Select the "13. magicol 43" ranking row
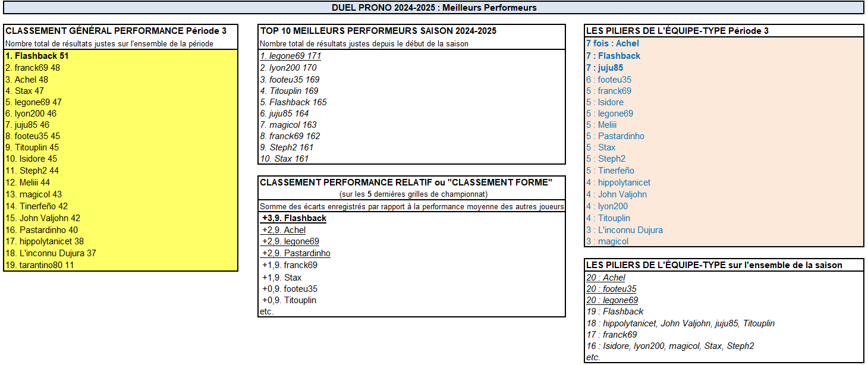Image resolution: width=868 pixels, height=365 pixels. click(33, 194)
